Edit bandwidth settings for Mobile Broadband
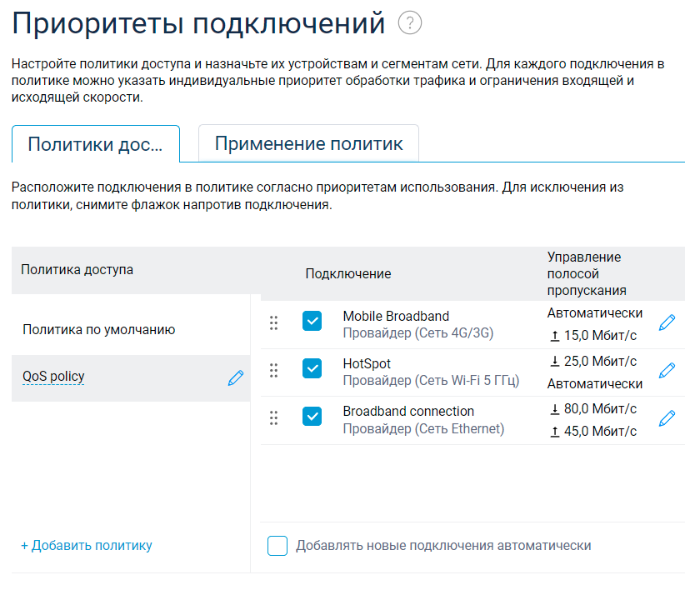Viewport: 700px width, 590px height. pos(667,323)
